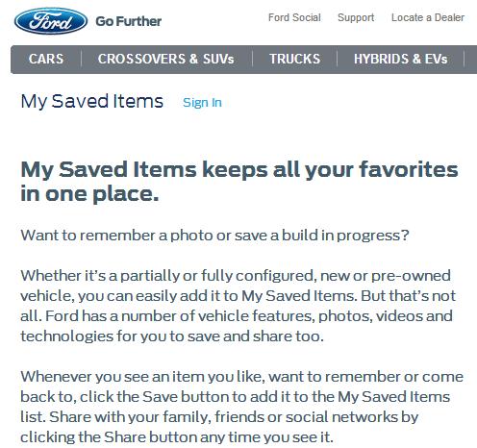Open the Ford Social link
The image size is (477, 448).
[294, 17]
